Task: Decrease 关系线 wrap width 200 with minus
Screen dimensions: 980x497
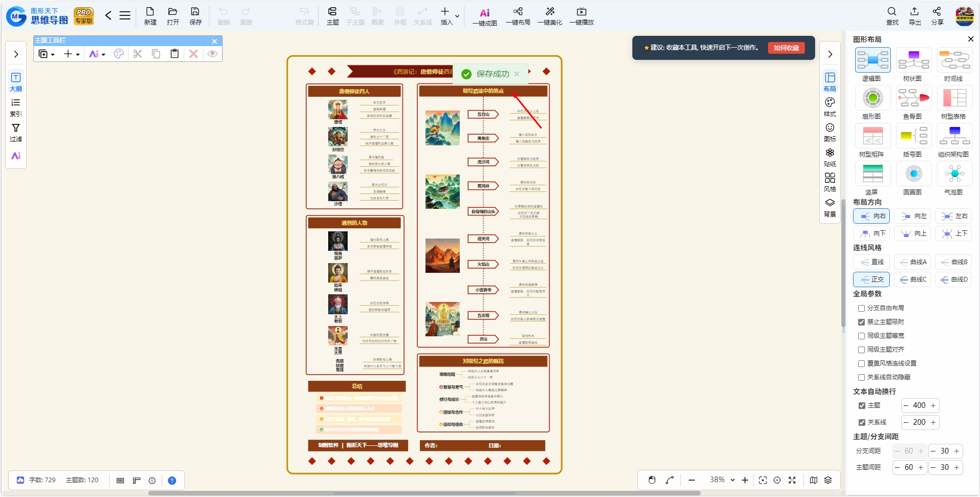Action: 906,422
